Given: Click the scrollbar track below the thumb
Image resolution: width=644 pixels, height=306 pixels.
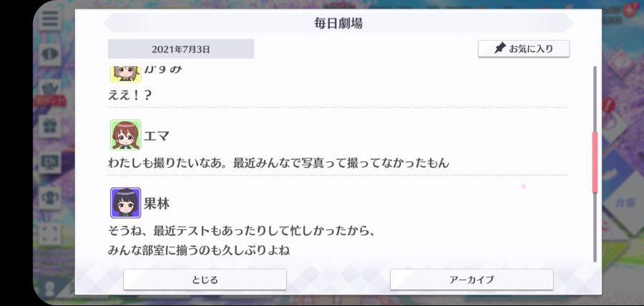Looking at the screenshot, I should [595, 227].
